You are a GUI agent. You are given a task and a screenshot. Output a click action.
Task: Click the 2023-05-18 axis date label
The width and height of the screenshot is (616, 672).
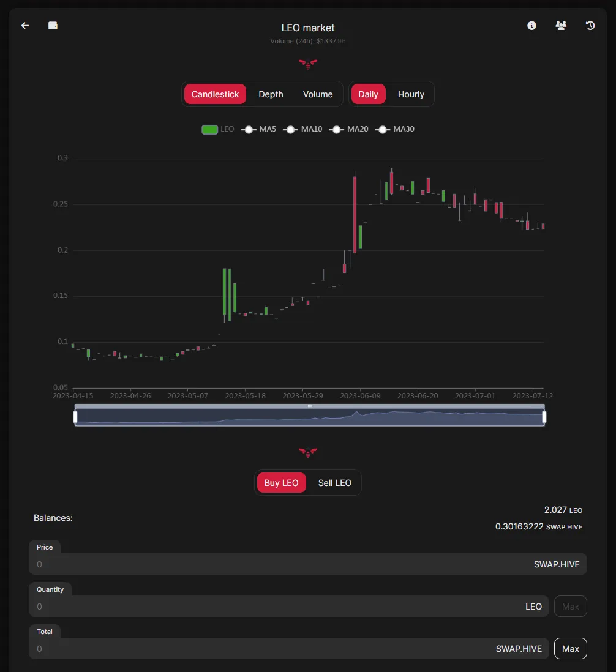pyautogui.click(x=245, y=395)
